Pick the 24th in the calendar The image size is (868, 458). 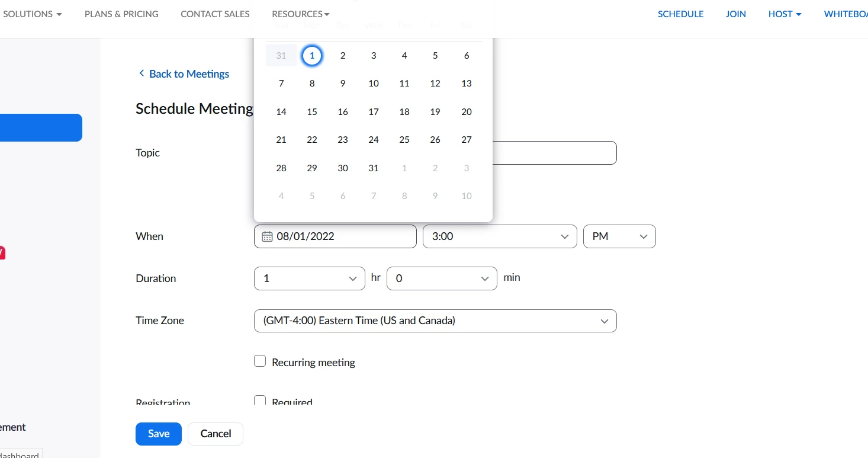click(374, 140)
